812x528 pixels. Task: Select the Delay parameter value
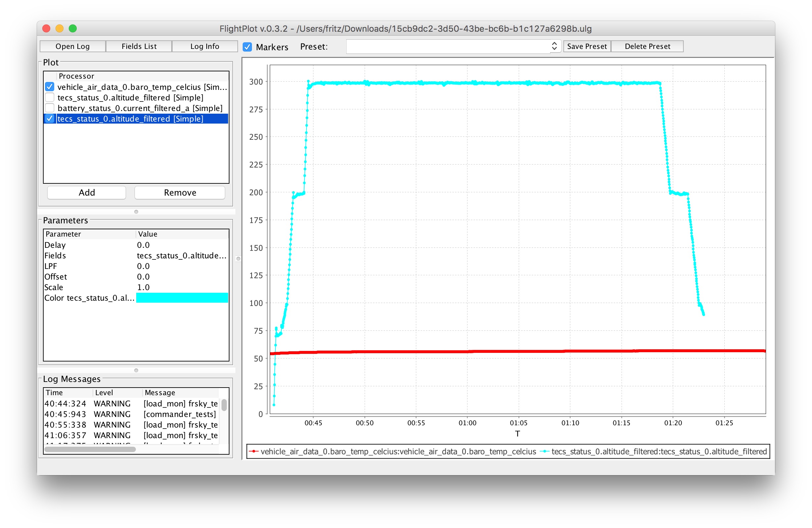pos(182,245)
